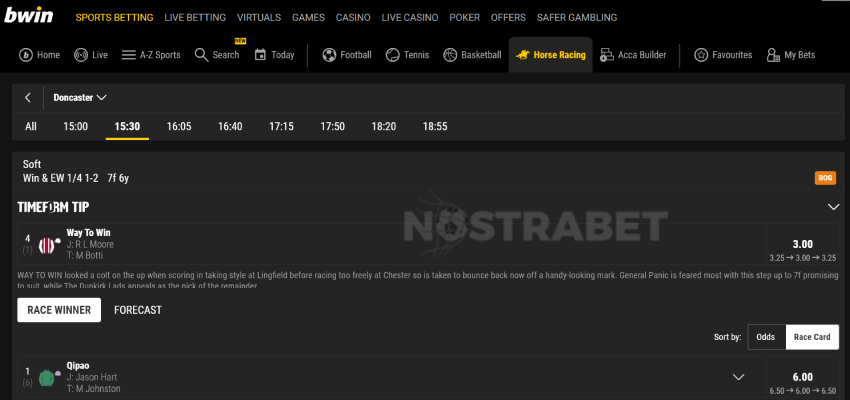The width and height of the screenshot is (850, 400).
Task: Select the 15:00 race
Action: [75, 127]
